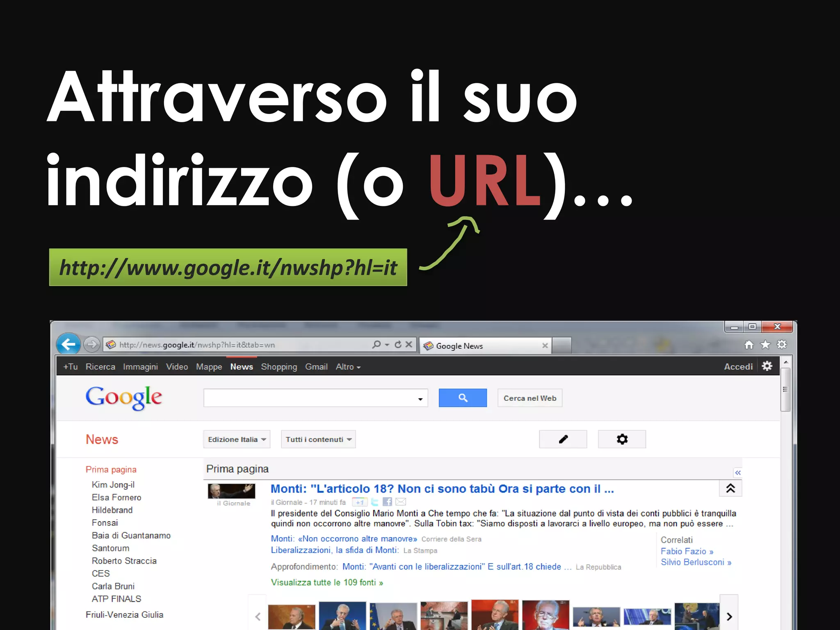Click il Giornale story thumbnail
The image size is (840, 630).
tap(232, 491)
